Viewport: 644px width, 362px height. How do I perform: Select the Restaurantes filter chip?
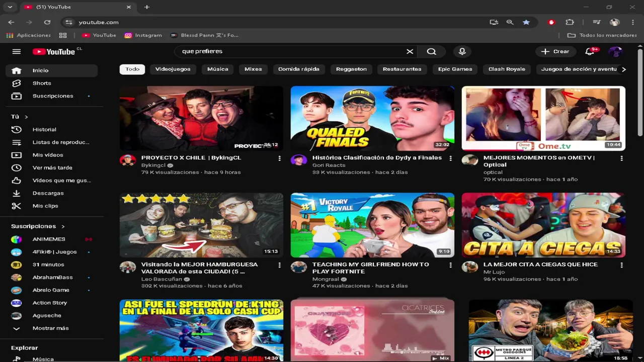pos(402,69)
